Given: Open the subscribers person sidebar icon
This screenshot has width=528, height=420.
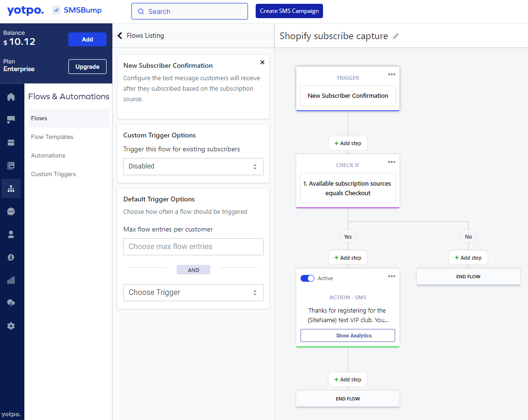Looking at the screenshot, I should click(11, 234).
